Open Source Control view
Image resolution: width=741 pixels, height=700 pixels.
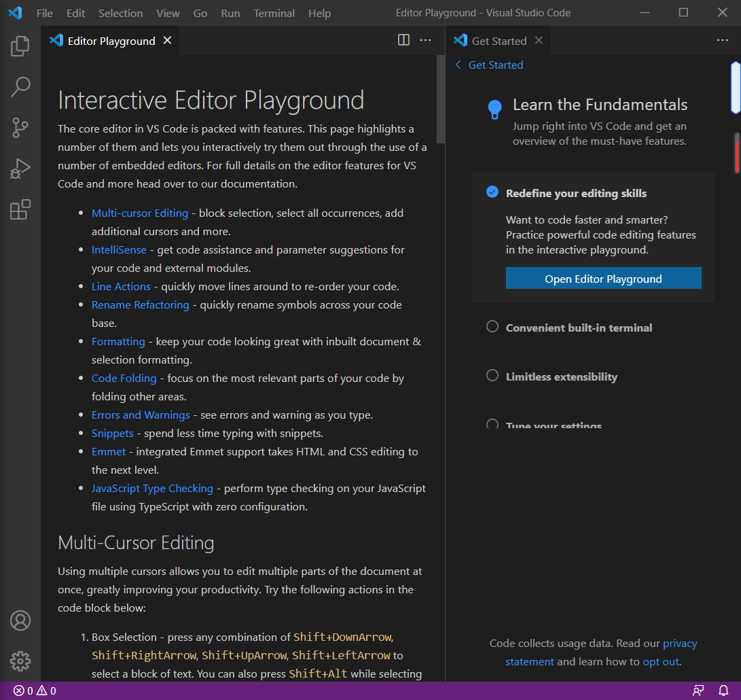pyautogui.click(x=20, y=128)
